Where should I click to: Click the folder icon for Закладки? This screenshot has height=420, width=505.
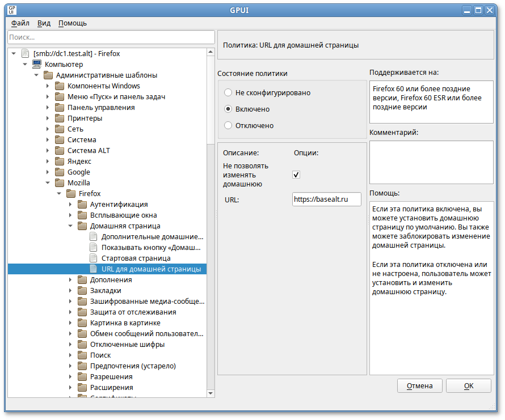82,291
